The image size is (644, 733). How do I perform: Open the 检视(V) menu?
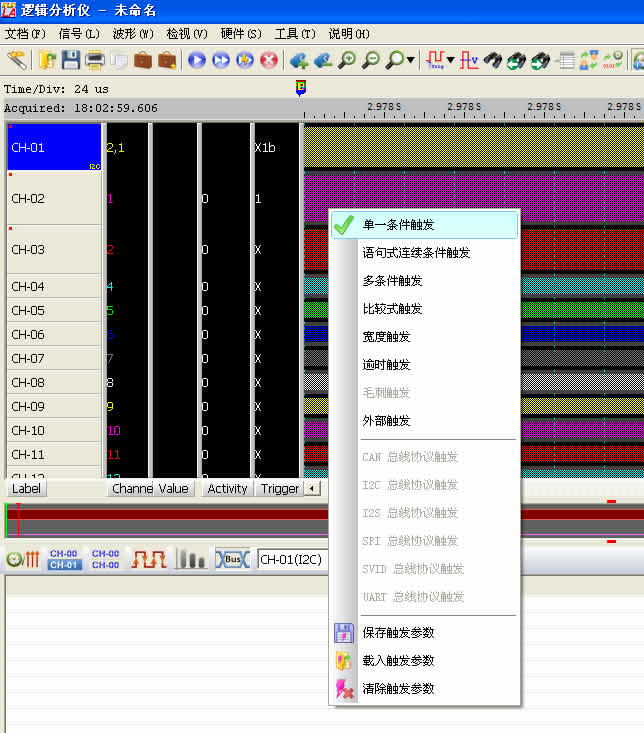click(187, 34)
